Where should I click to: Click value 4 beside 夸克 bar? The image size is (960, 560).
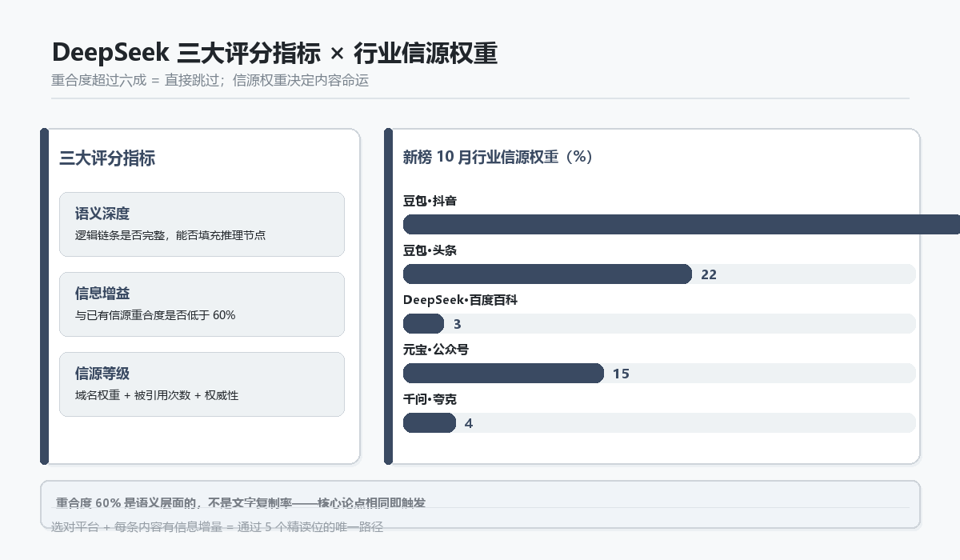tap(469, 423)
